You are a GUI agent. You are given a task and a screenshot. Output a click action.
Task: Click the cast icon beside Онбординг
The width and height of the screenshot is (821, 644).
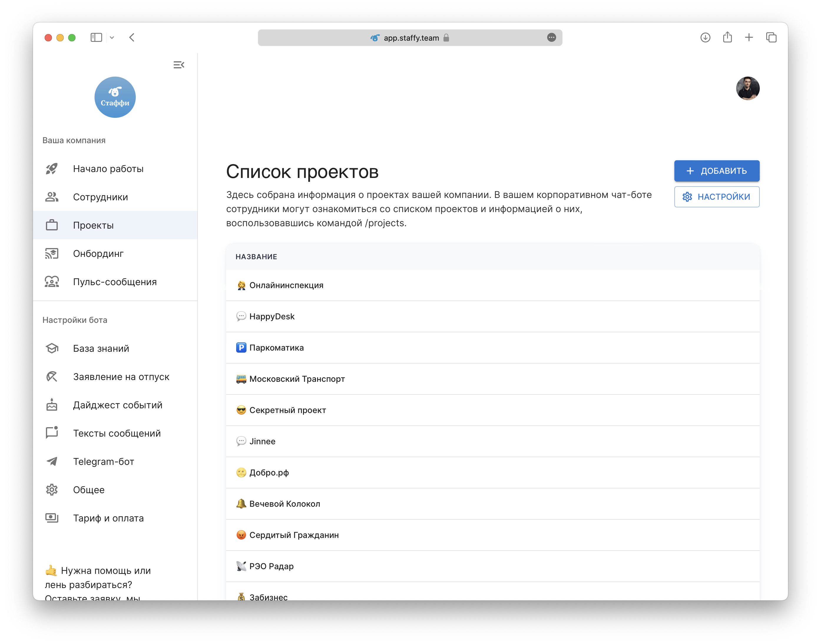52,253
